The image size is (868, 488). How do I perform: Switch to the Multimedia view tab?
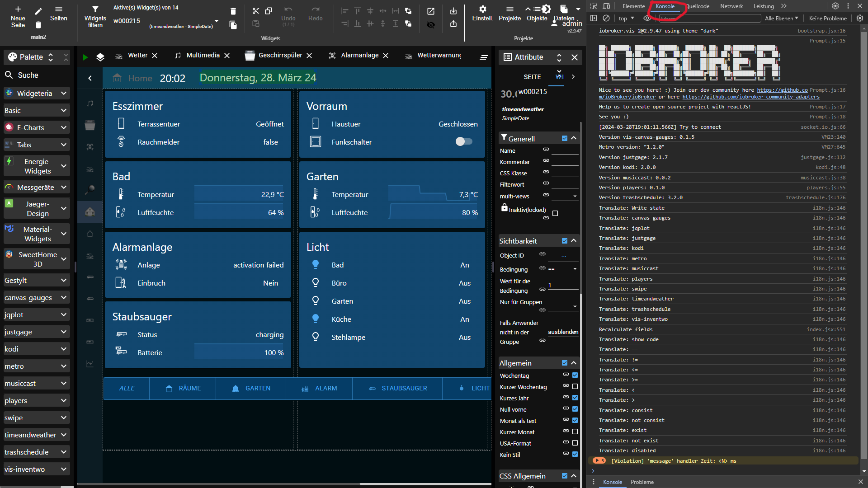202,55
